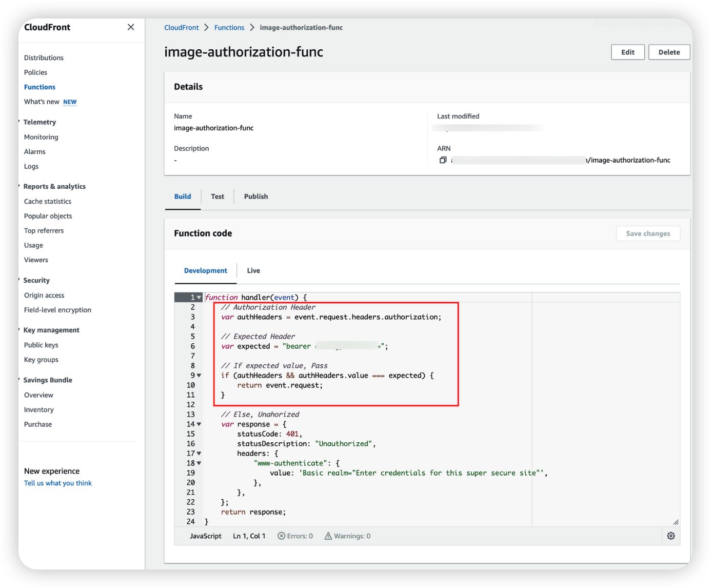Screen dimensions: 711x588
Task: Open Logs under Telemetry
Action: point(31,167)
